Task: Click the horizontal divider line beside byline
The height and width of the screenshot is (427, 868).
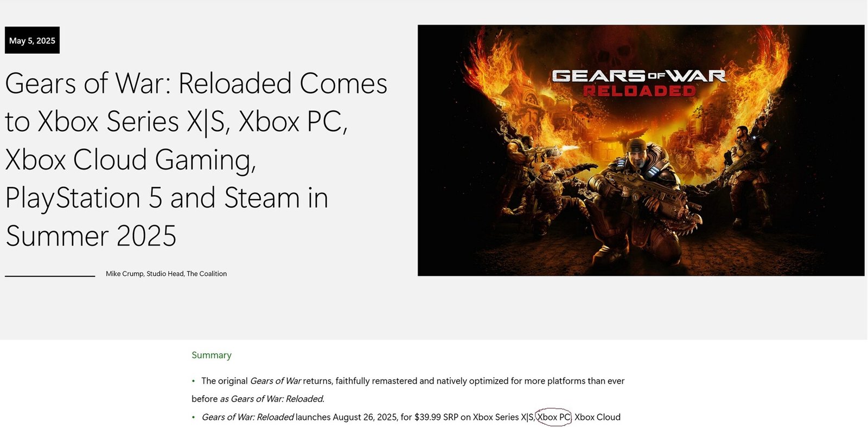Action: tap(50, 276)
